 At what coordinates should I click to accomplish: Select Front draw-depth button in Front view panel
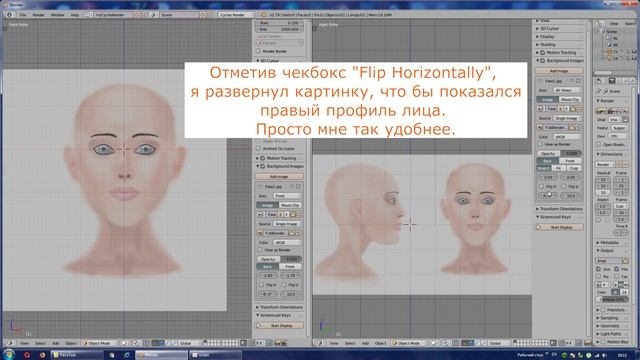pyautogui.click(x=290, y=267)
